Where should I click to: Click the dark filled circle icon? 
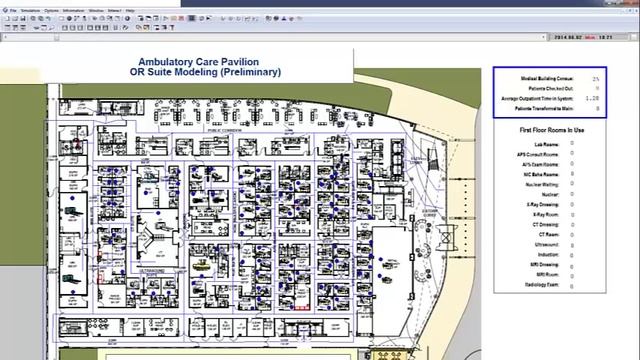69,18
